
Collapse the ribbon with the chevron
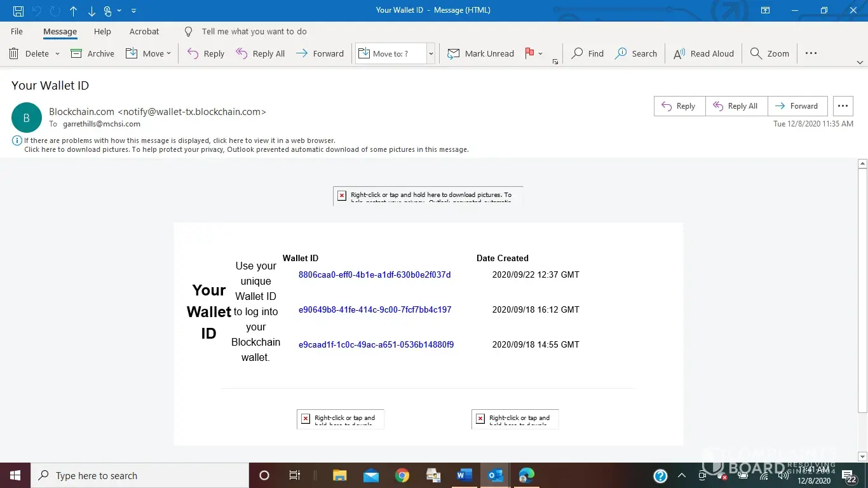tap(860, 62)
